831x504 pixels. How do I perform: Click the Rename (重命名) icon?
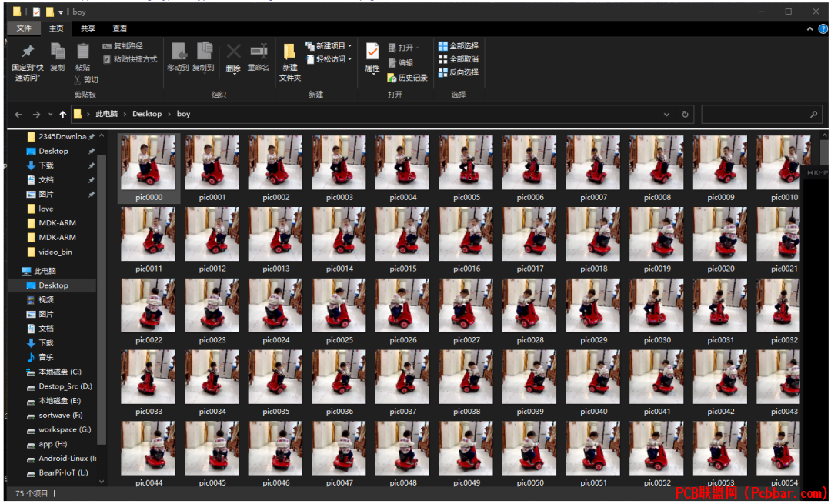pos(259,52)
